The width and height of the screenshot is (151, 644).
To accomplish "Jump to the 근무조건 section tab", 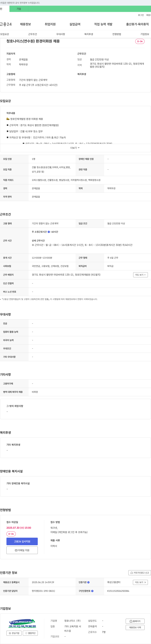I will (x=33, y=34).
